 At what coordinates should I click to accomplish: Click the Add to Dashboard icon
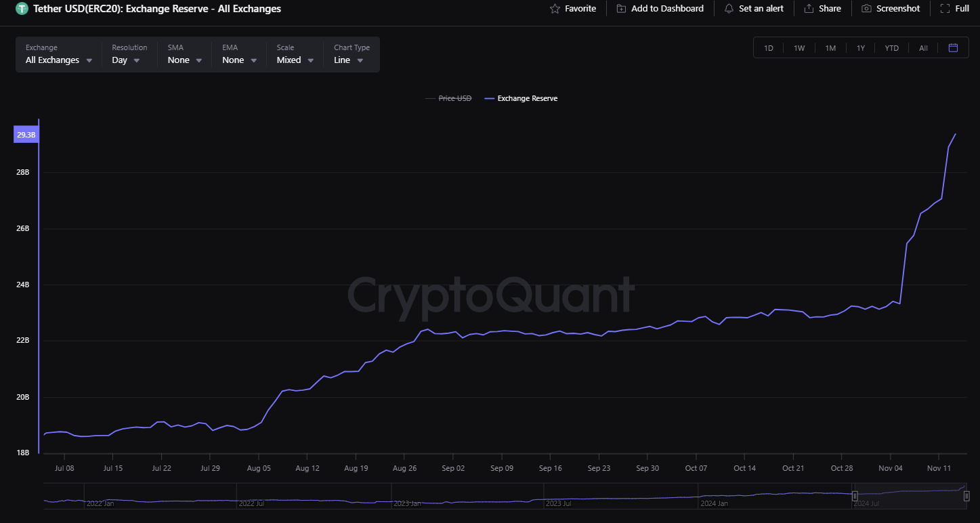621,9
